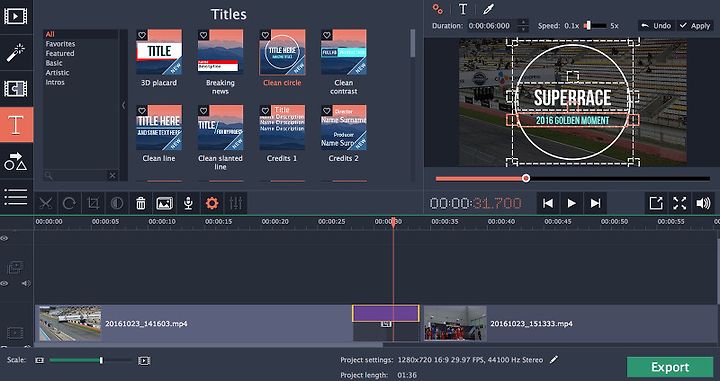Select the Artistic titles category
The image size is (720, 381).
coord(57,73)
